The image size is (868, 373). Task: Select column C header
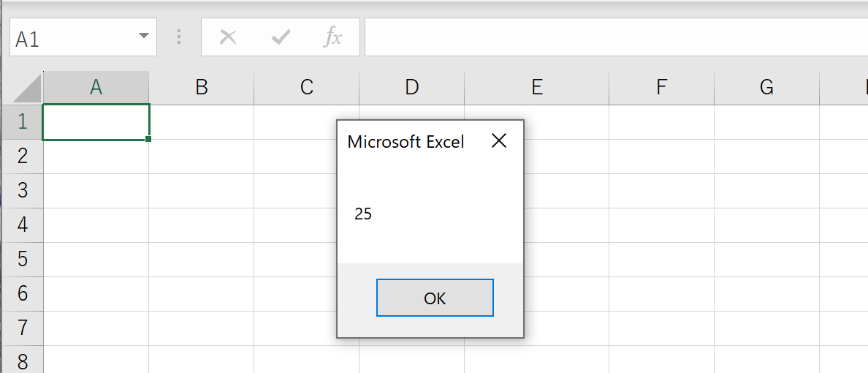click(307, 87)
